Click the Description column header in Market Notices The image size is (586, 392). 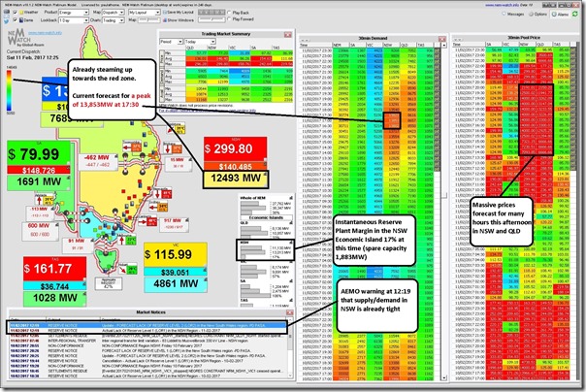pyautogui.click(x=194, y=319)
